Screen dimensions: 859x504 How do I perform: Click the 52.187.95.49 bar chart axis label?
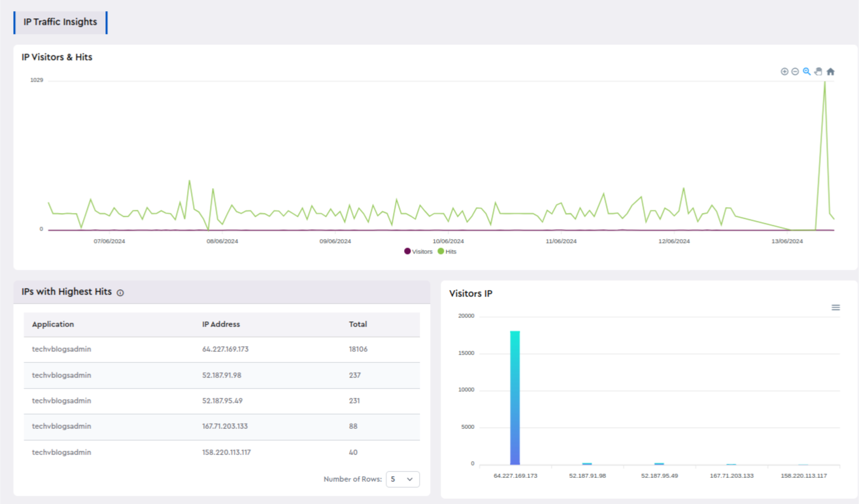[659, 475]
